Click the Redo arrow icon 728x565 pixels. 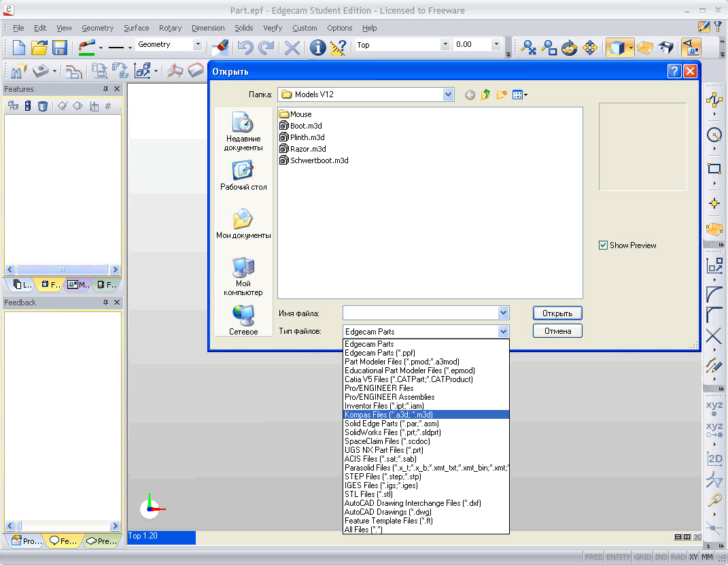click(266, 48)
